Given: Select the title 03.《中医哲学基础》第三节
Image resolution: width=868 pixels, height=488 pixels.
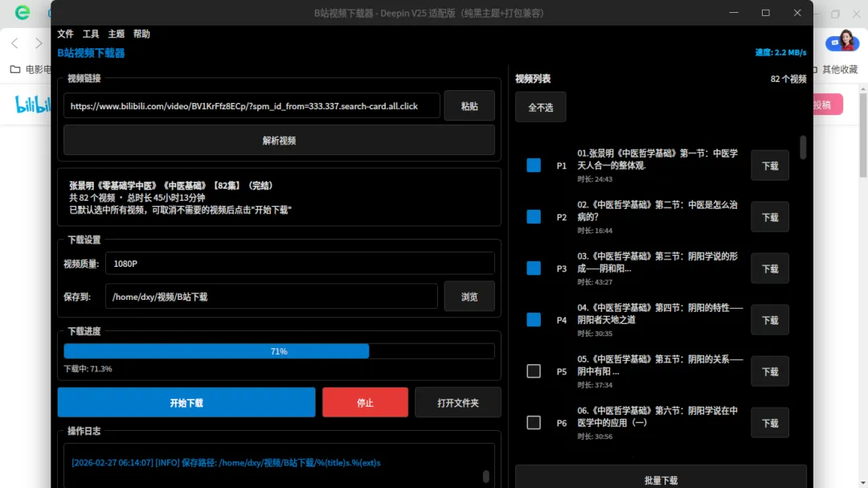Looking at the screenshot, I should click(x=657, y=262).
